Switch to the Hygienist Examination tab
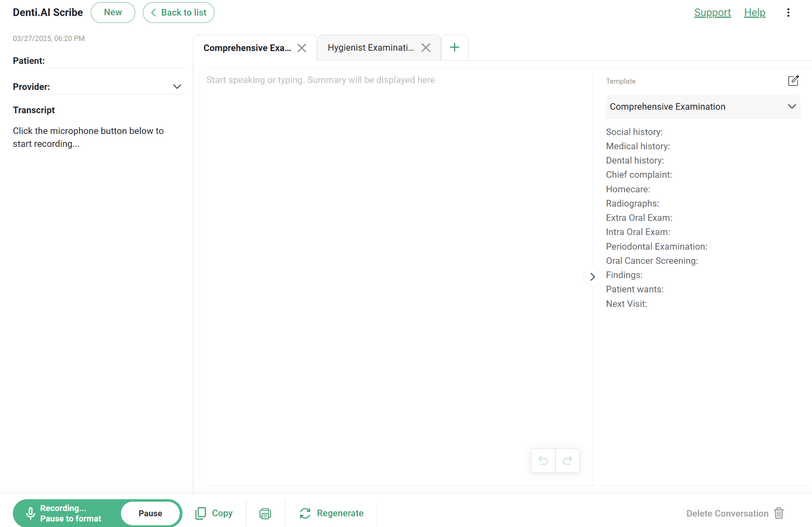Screen dimensions: 812x527 370,47
